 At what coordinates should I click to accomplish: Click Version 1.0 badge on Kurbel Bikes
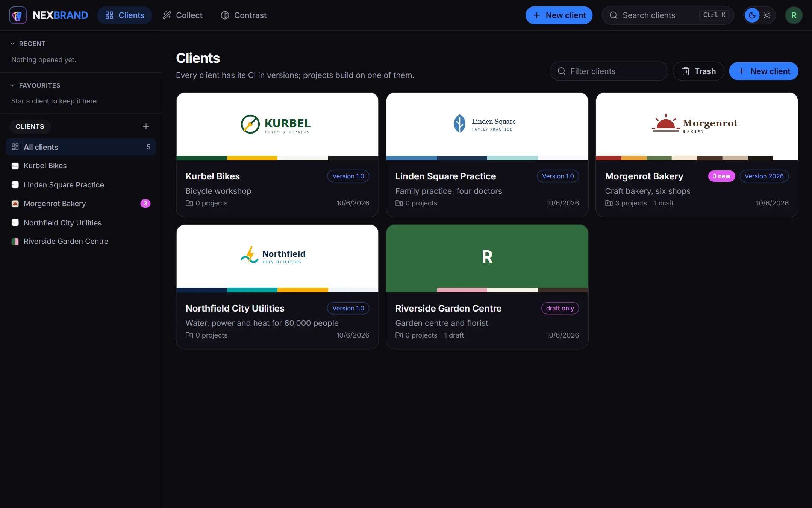click(348, 176)
